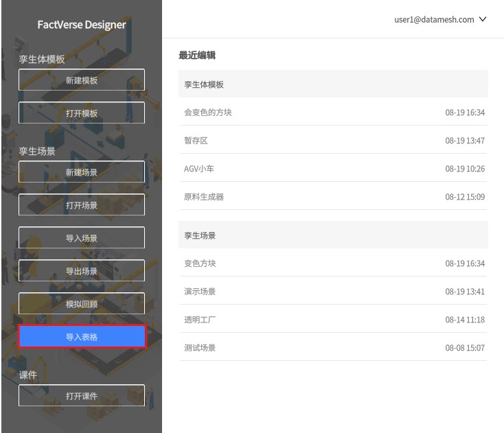Screen dimensions: 504x433
Task: Open recent template 暂存区
Action: 333,141
